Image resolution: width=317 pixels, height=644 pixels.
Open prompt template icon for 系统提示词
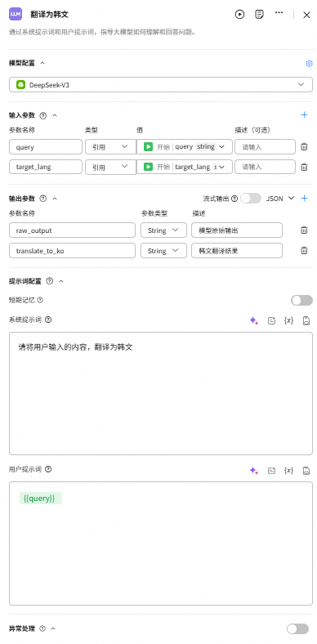[271, 320]
